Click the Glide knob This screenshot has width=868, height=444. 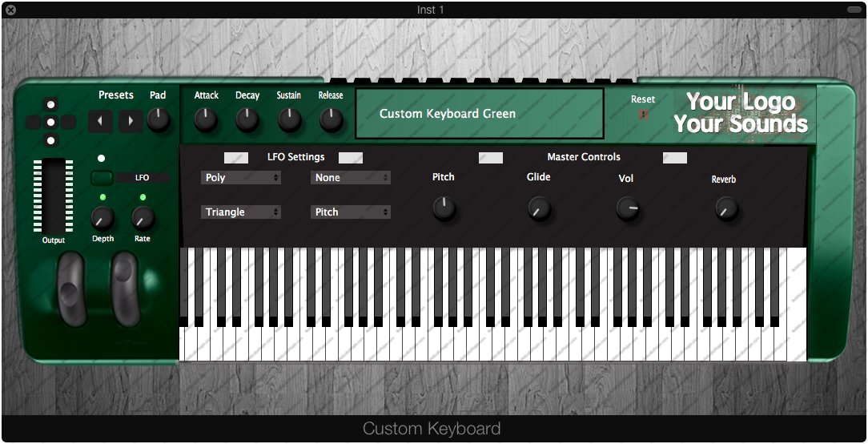click(539, 208)
